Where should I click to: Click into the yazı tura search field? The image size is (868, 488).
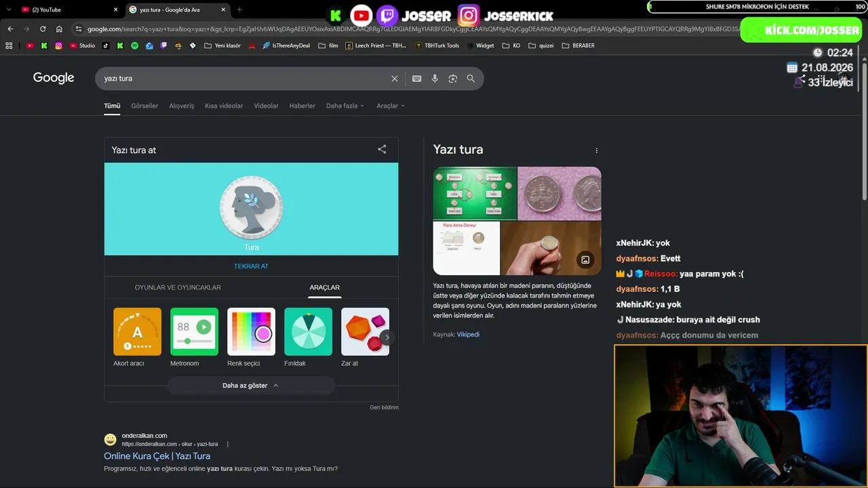tap(244, 79)
